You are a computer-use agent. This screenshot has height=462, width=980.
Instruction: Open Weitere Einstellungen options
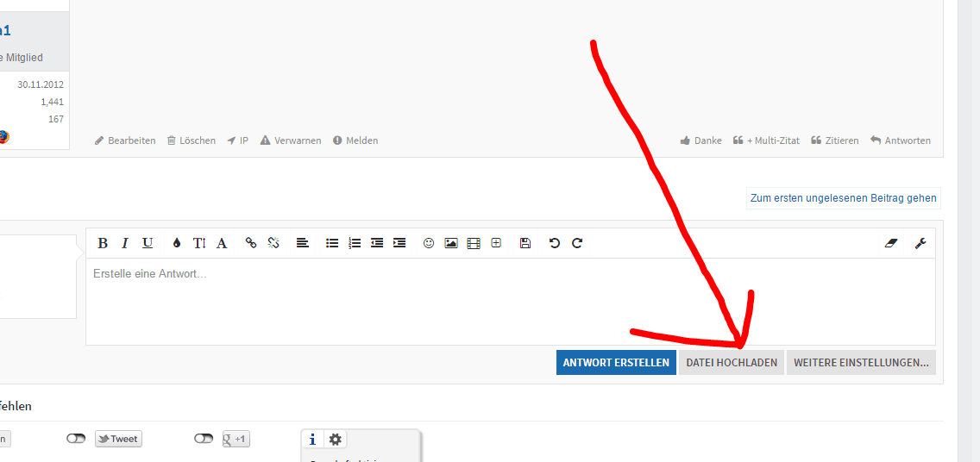[861, 362]
